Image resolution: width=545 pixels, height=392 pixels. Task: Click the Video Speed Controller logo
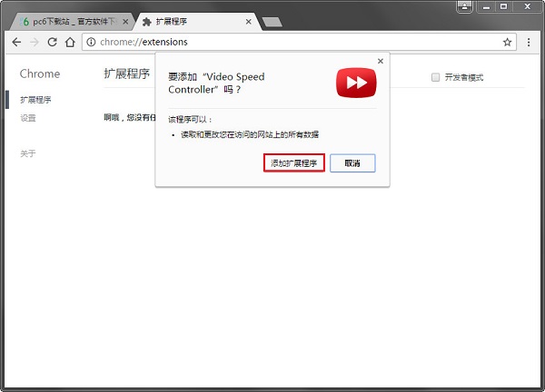coord(356,83)
